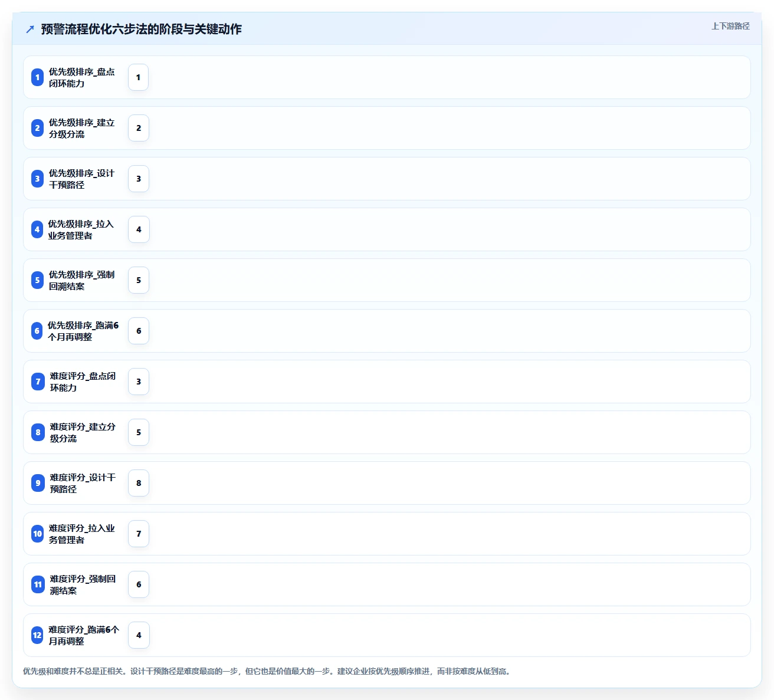Select step badge 1 for 优先级排序_盘点闭环能力

[37, 77]
